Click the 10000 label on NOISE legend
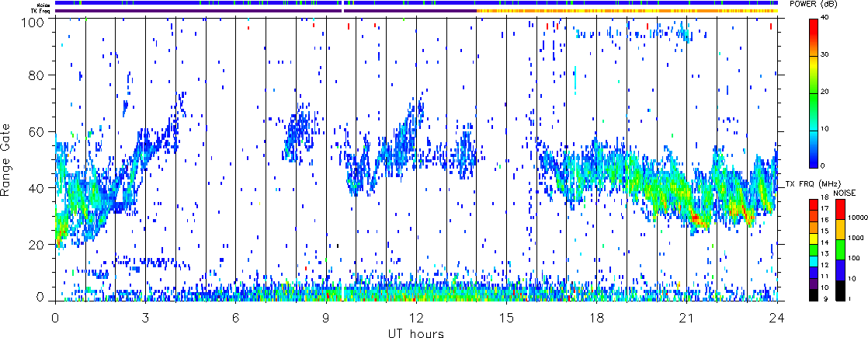The width and height of the screenshot is (868, 338). pos(857,218)
